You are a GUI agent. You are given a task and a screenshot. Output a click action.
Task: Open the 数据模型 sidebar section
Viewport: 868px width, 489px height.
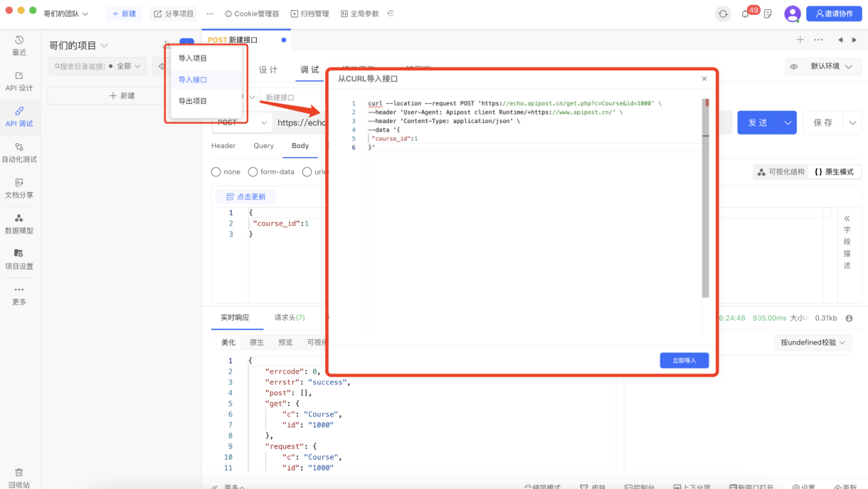click(19, 224)
